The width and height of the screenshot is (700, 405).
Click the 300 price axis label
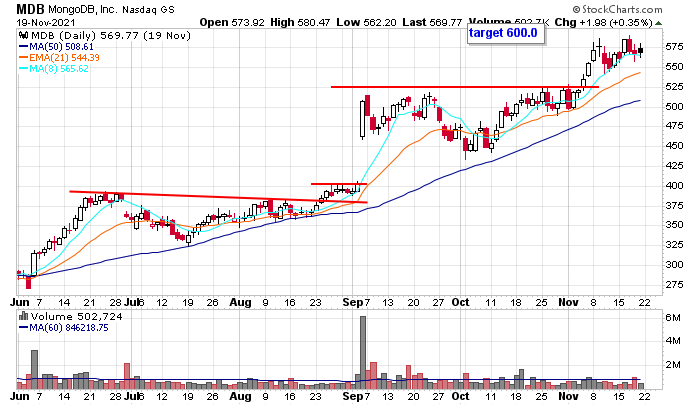pos(674,264)
